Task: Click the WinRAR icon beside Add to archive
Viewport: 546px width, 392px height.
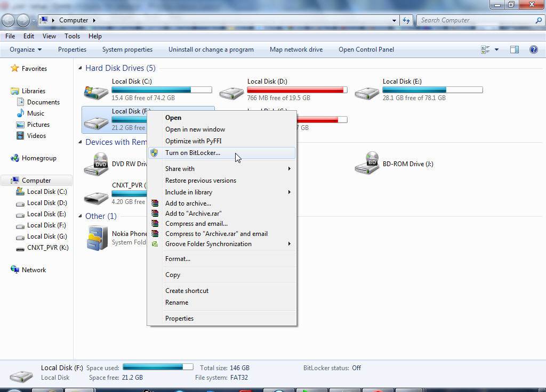Action: (155, 203)
